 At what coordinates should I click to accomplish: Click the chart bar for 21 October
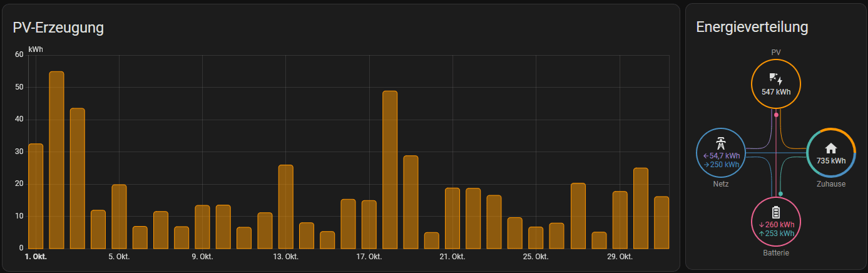click(452, 219)
